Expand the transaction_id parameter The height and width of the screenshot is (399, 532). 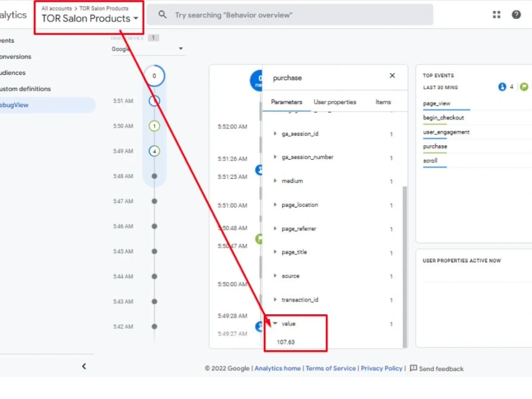click(x=275, y=300)
